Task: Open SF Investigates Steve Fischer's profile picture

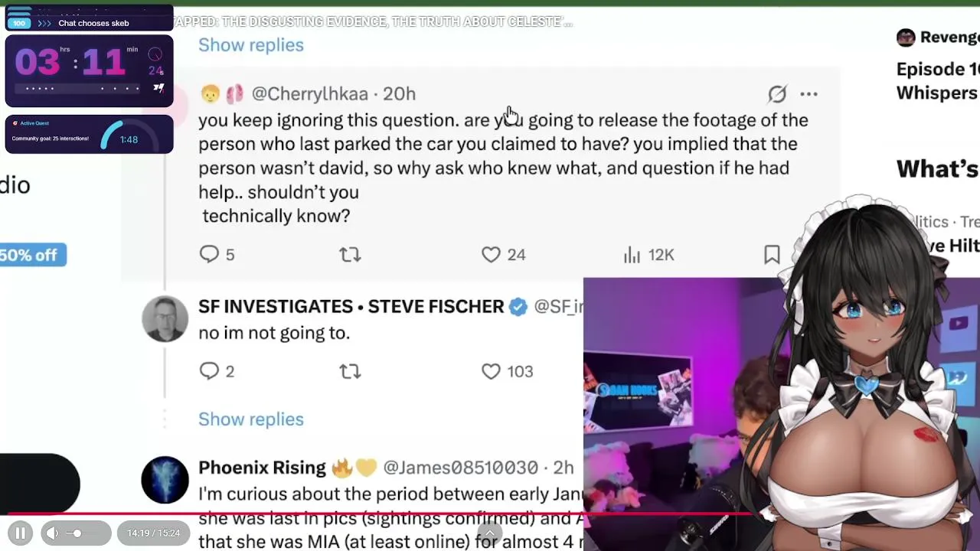Action: point(165,318)
